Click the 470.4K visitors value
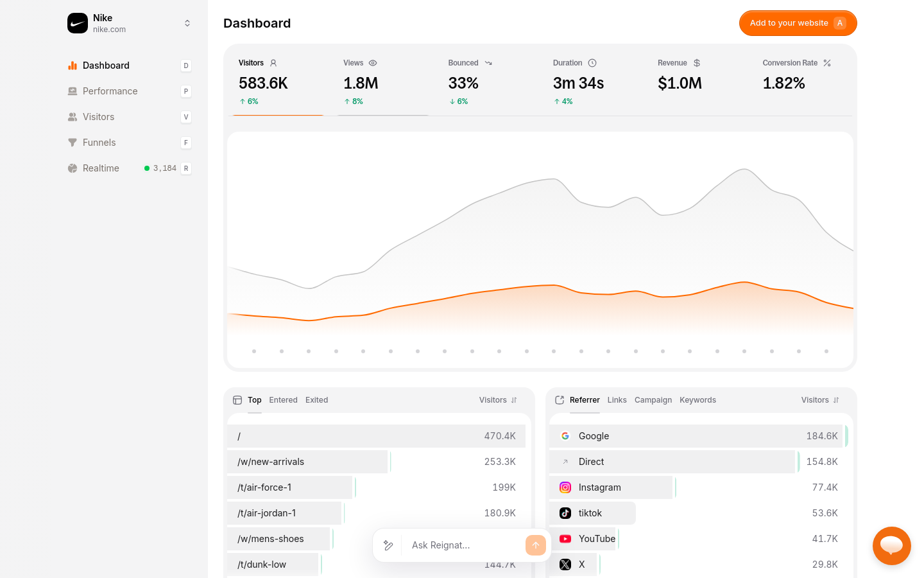 click(500, 436)
